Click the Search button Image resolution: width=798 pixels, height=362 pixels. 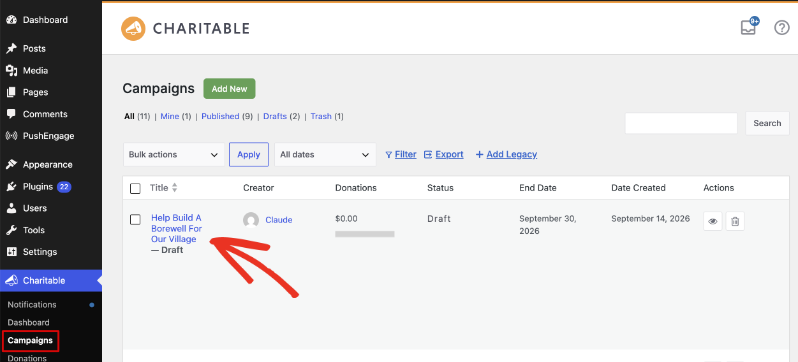(x=767, y=123)
